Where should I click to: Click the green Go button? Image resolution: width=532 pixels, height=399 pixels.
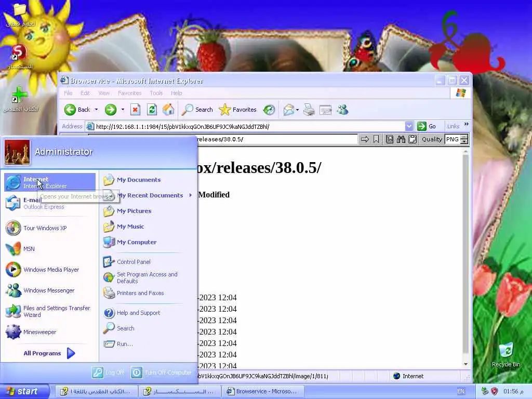pos(427,126)
